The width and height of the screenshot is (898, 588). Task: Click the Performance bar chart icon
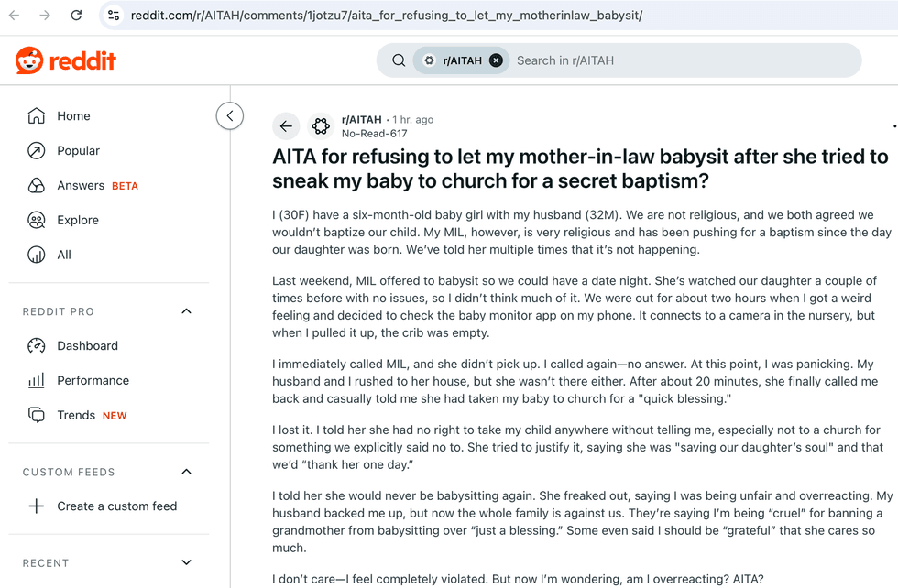click(36, 380)
